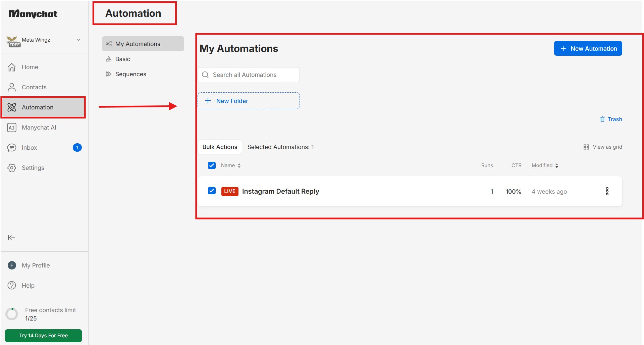The height and width of the screenshot is (345, 644).
Task: Click the plus icon in New Folder
Action: (208, 101)
